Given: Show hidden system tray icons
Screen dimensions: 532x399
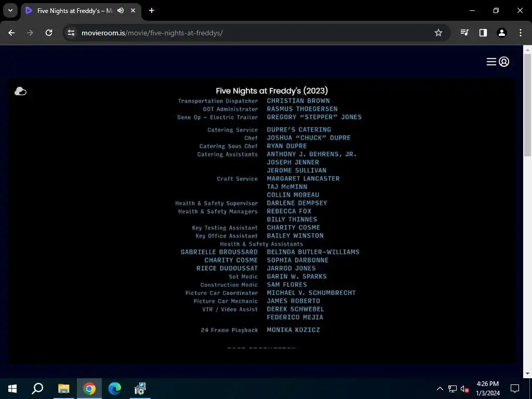Looking at the screenshot, I should pos(440,389).
